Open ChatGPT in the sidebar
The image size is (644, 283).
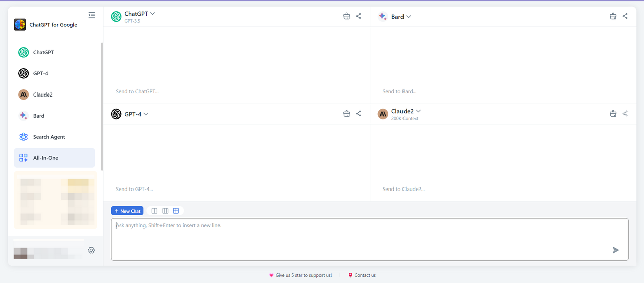(x=54, y=52)
